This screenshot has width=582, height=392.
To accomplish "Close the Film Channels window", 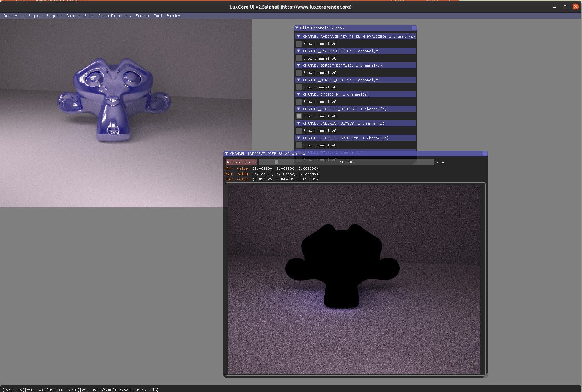I will point(414,28).
